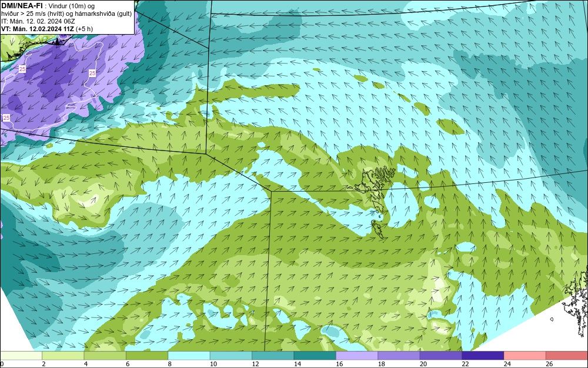Click the 14–16 m/s dark teal legend swatch
Screen dimensions: 588x368
click(x=315, y=356)
